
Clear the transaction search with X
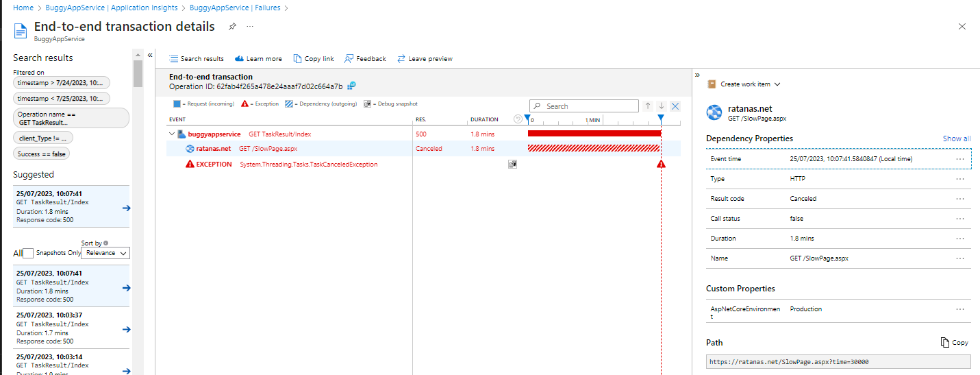click(675, 106)
